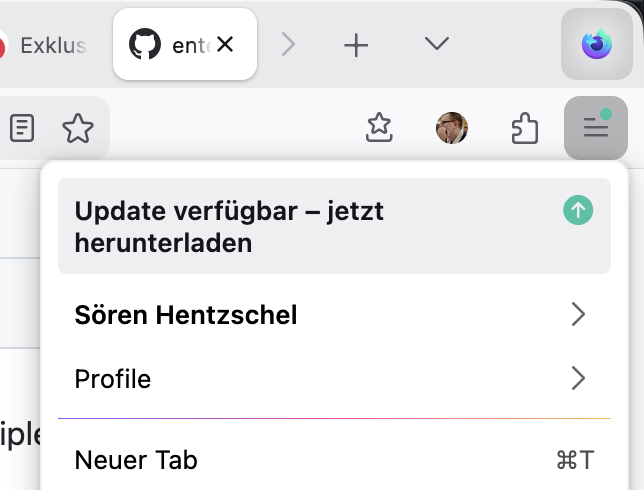Choose the Profile menu entry
644x490 pixels.
(113, 379)
